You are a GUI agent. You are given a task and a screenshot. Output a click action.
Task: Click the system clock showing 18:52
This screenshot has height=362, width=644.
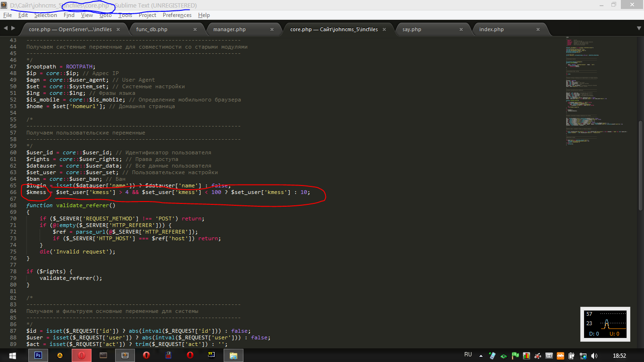pyautogui.click(x=619, y=355)
